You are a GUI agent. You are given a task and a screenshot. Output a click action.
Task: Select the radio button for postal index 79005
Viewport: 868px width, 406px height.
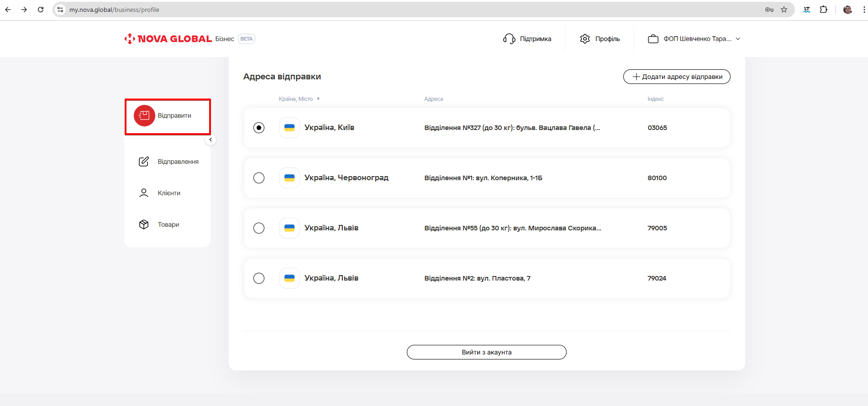[x=259, y=228]
